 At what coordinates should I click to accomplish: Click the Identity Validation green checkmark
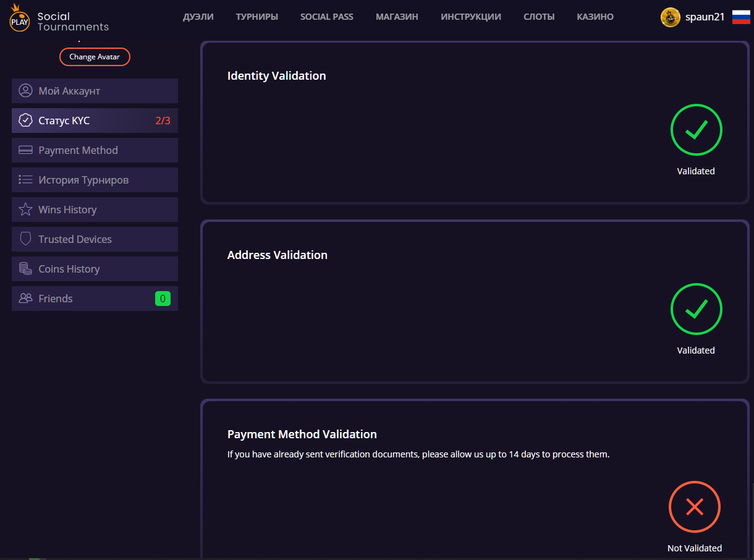pyautogui.click(x=696, y=130)
